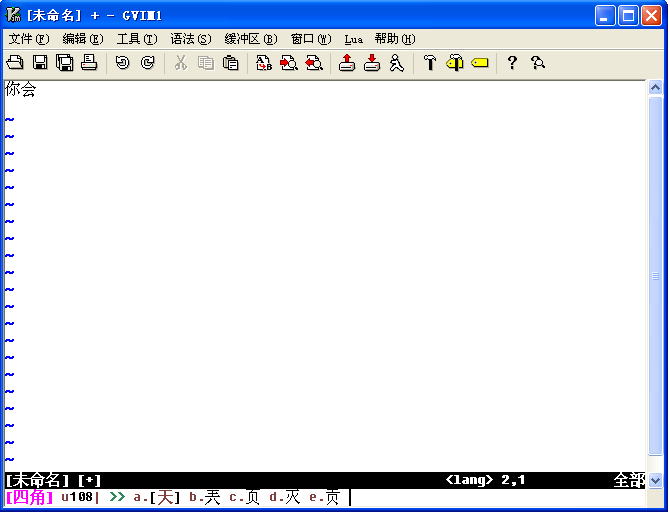Click the Open file toolbar icon
Screen dimensions: 670x514
pos(15,63)
